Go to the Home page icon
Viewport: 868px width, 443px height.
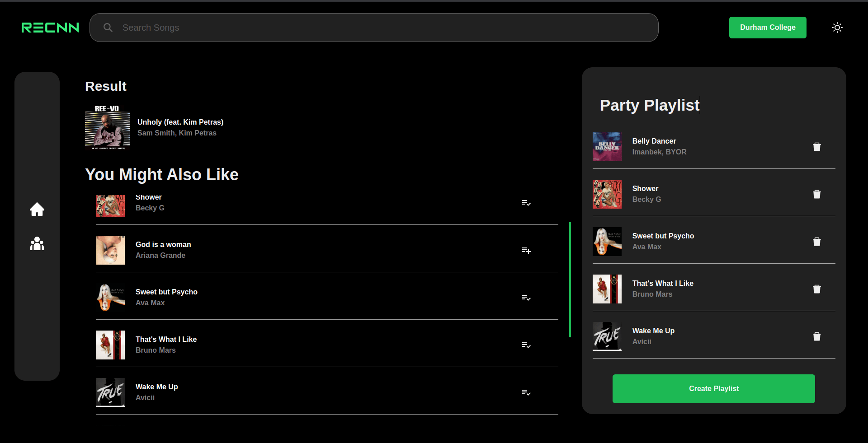click(x=37, y=209)
